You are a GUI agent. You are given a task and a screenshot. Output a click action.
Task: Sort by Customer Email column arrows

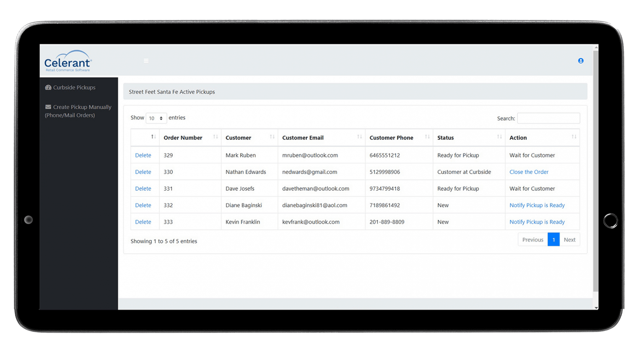click(359, 137)
